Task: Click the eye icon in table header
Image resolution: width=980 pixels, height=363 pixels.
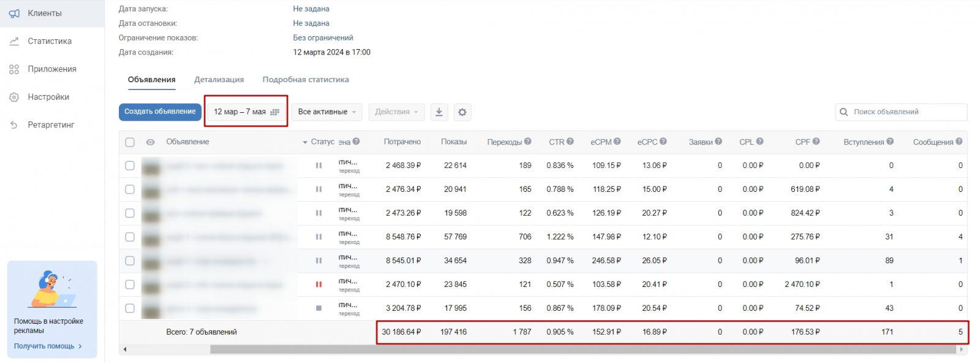Action: 150,142
